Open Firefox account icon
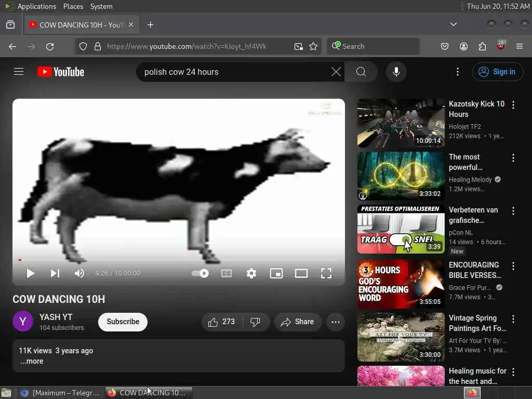This screenshot has height=399, width=532. pyautogui.click(x=463, y=46)
